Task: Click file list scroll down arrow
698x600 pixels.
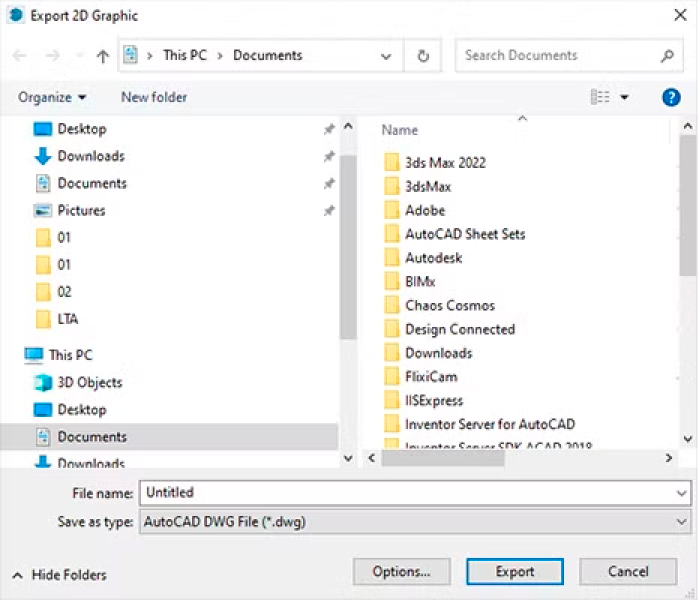Action: coord(688,438)
